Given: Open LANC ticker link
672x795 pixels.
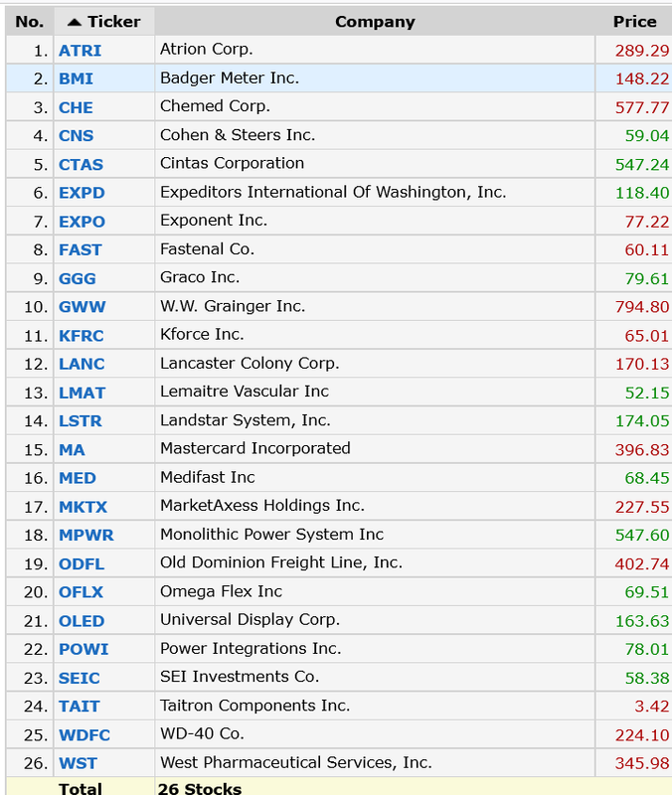Looking at the screenshot, I should pos(82,364).
